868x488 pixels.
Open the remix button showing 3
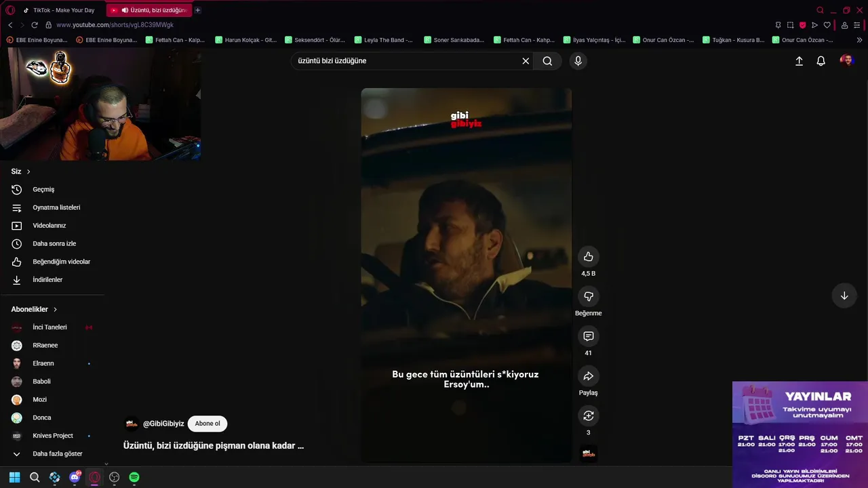588,415
